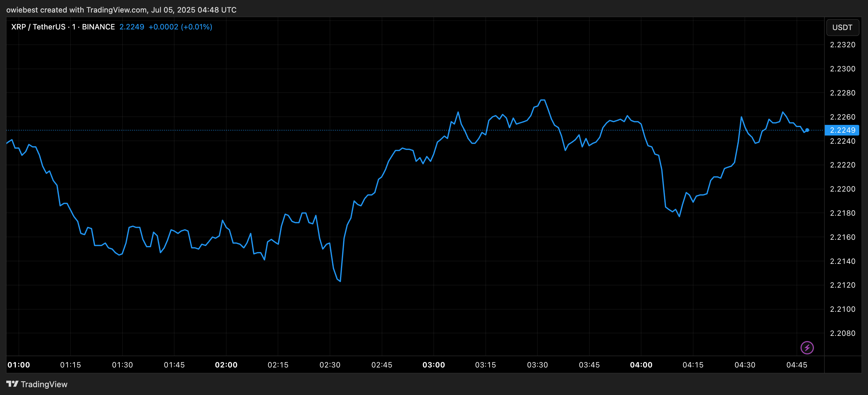Click the 2.2300 price scale label
This screenshot has height=395, width=868.
[842, 69]
